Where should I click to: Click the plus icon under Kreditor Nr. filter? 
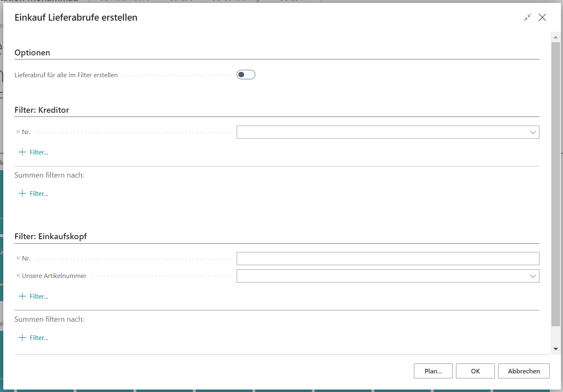tap(22, 152)
